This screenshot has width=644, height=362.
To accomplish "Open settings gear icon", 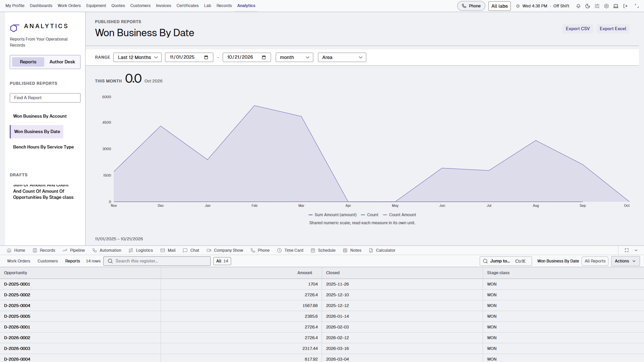I will pyautogui.click(x=606, y=6).
